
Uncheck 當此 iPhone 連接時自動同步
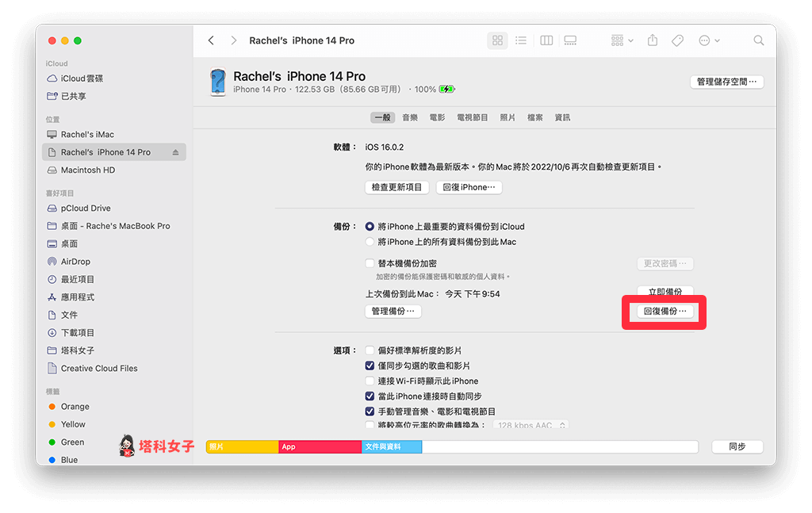point(370,396)
